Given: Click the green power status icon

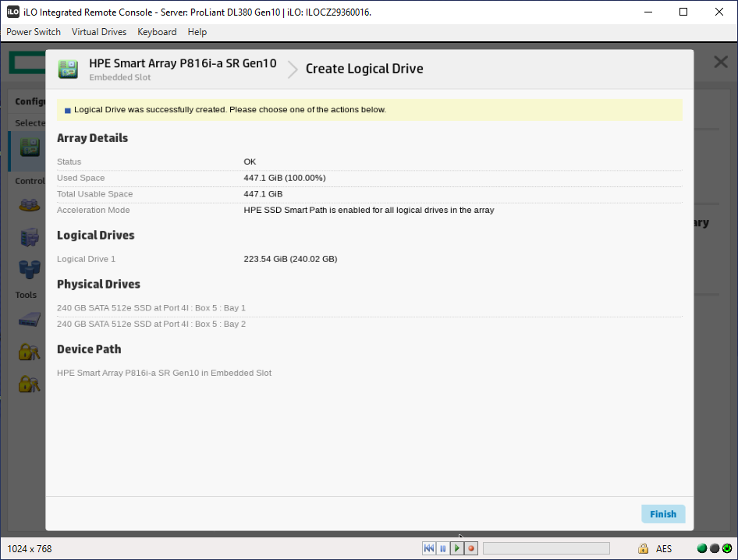Looking at the screenshot, I should click(727, 548).
